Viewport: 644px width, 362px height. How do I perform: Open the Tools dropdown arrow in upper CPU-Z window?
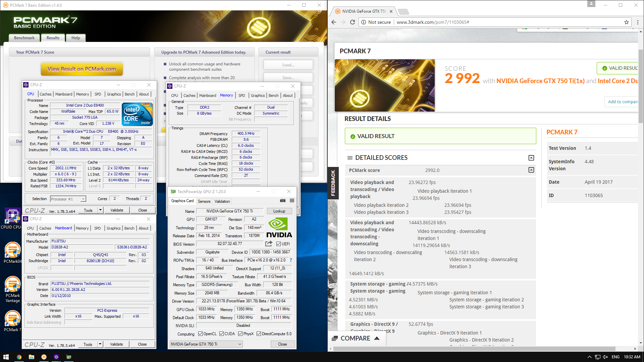point(100,210)
